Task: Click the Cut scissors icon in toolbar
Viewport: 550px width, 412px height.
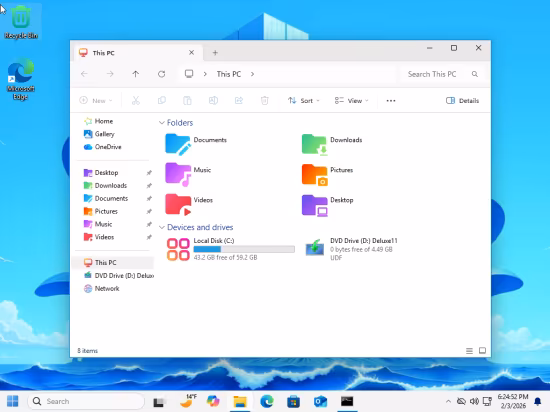Action: tap(136, 101)
